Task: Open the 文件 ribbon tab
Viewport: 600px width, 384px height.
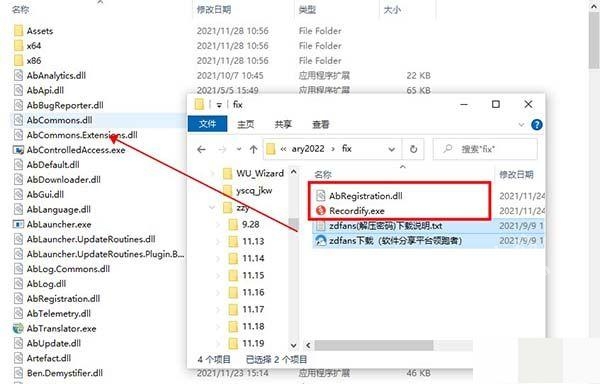Action: (207, 124)
